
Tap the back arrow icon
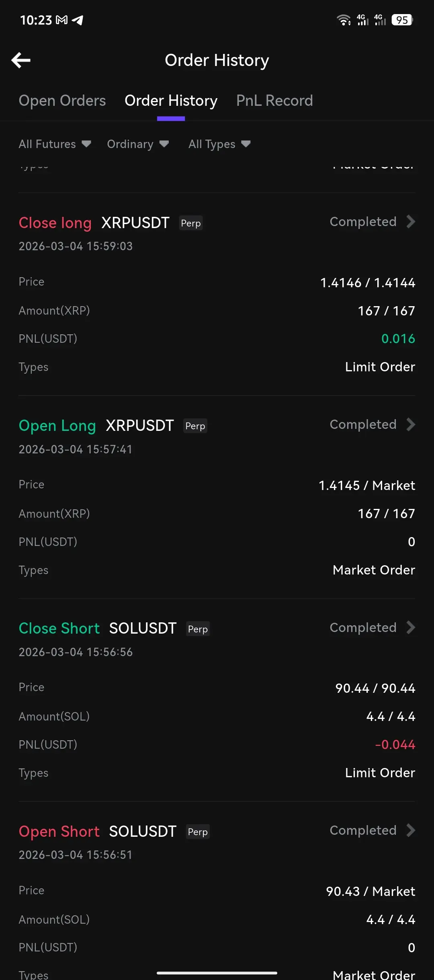[21, 60]
